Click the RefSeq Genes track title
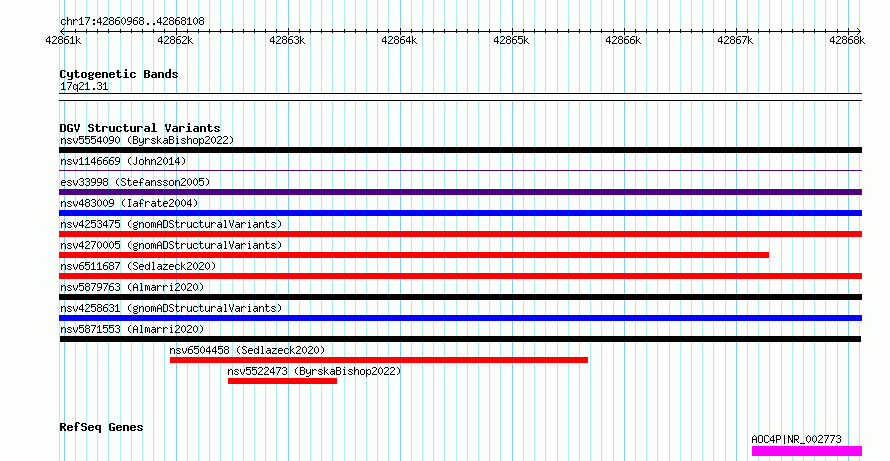 click(x=101, y=427)
